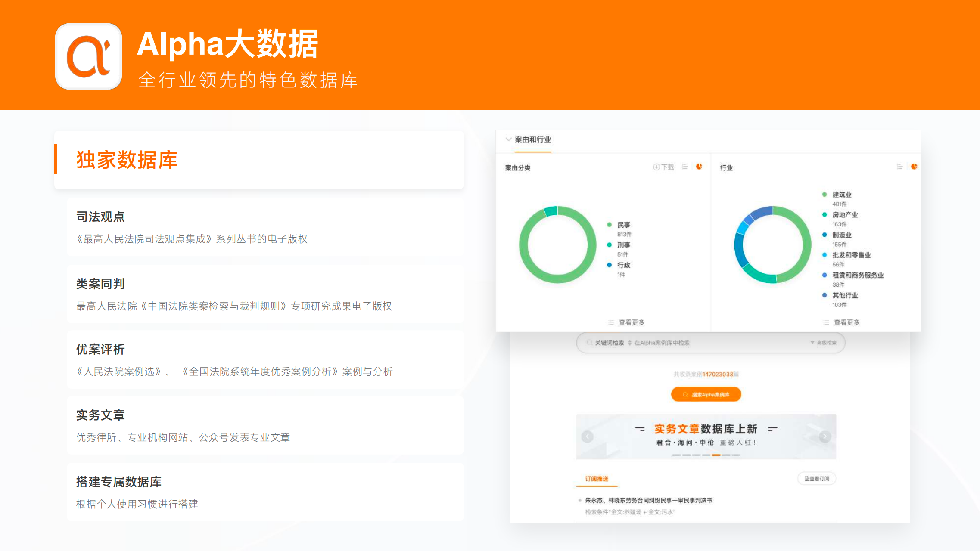Screen dimensions: 980x551
Task: Open the 朱永杰、林晓东劳务合同纠纷 judgment link
Action: [648, 500]
